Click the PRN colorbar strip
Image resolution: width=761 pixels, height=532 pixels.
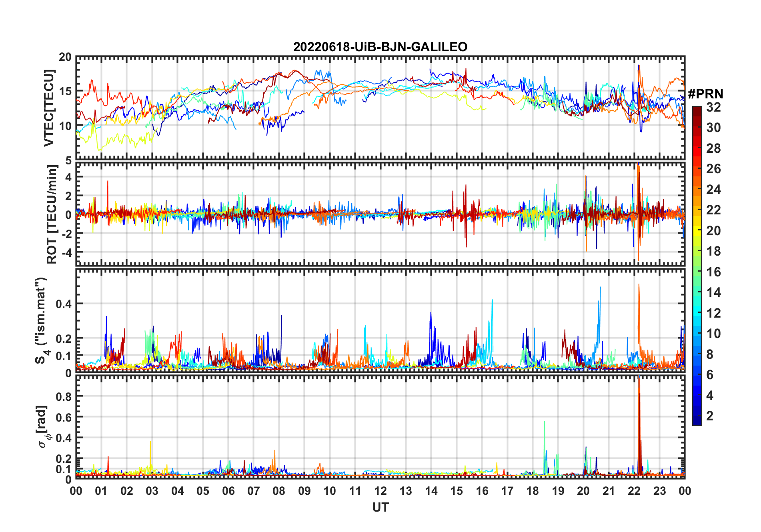[x=697, y=266]
